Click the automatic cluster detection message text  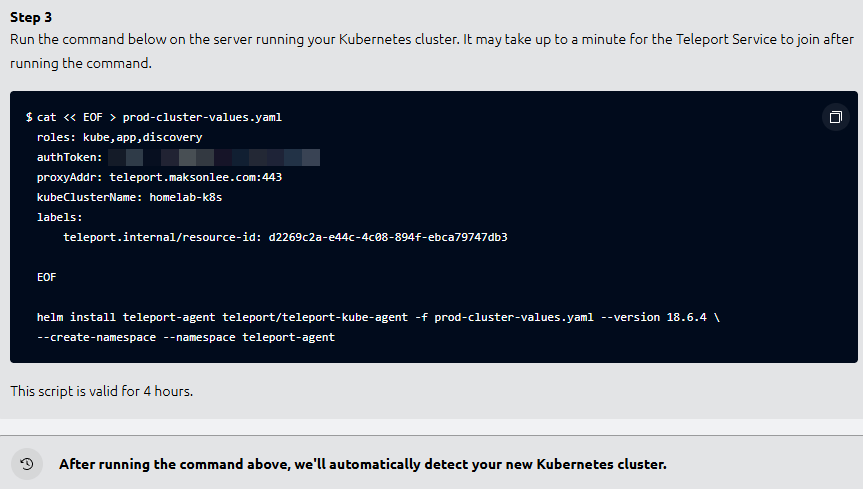click(362, 464)
